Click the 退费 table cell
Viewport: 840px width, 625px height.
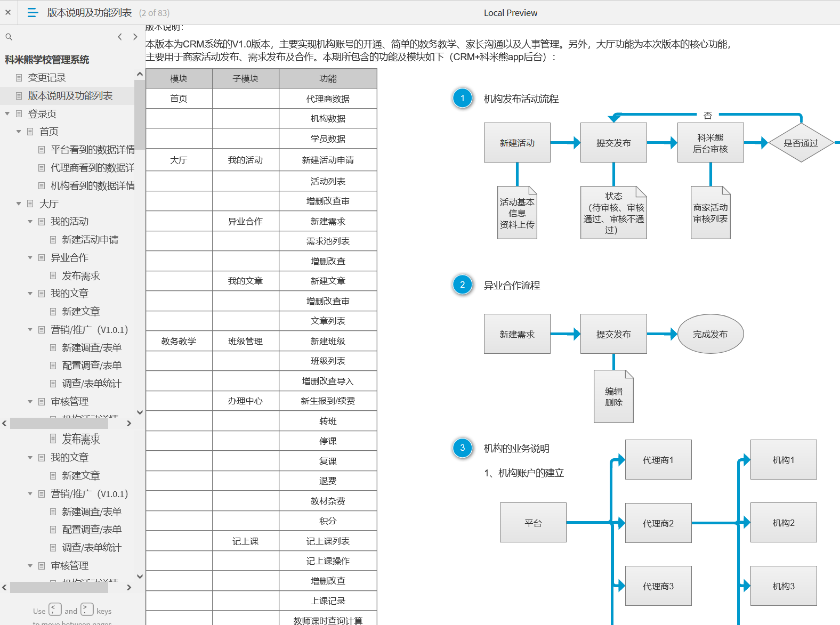point(328,481)
